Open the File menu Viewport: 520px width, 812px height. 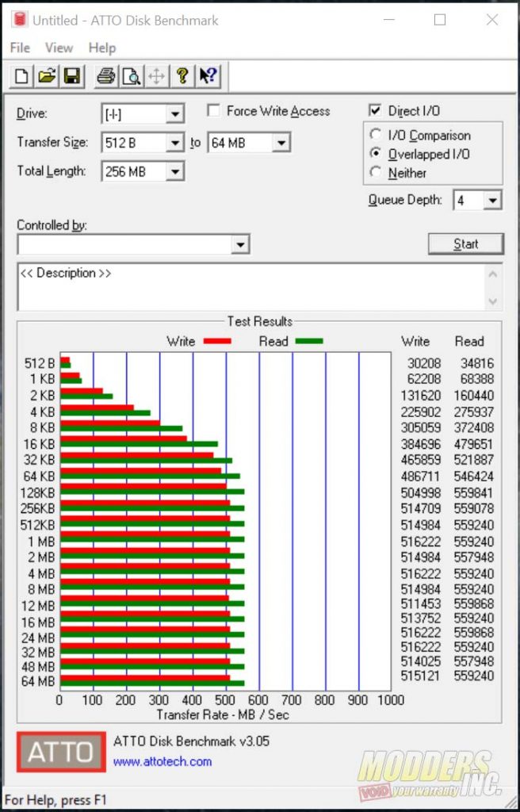[x=20, y=48]
